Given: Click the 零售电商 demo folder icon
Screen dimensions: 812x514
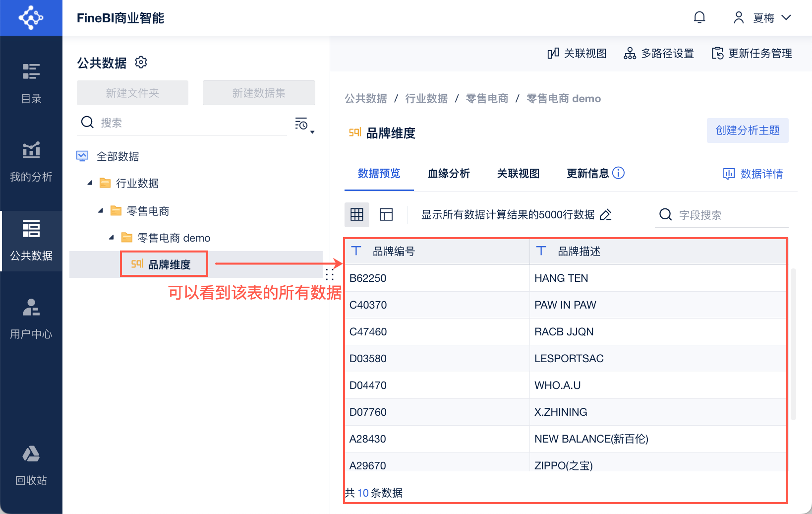Looking at the screenshot, I should pyautogui.click(x=127, y=238).
